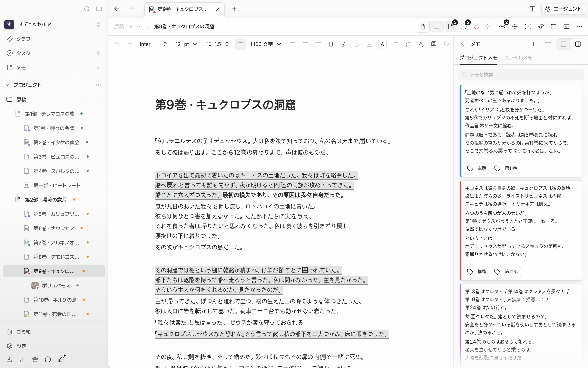The width and height of the screenshot is (588, 368).
Task: Switch to document view mode icon
Action: [x=422, y=27]
